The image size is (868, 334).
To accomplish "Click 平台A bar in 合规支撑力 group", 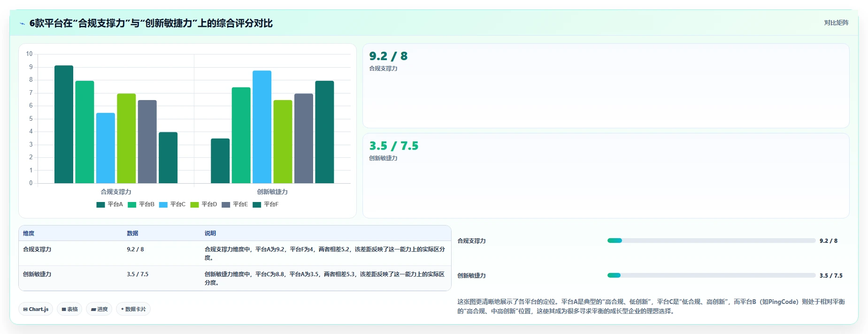I will point(64,124).
